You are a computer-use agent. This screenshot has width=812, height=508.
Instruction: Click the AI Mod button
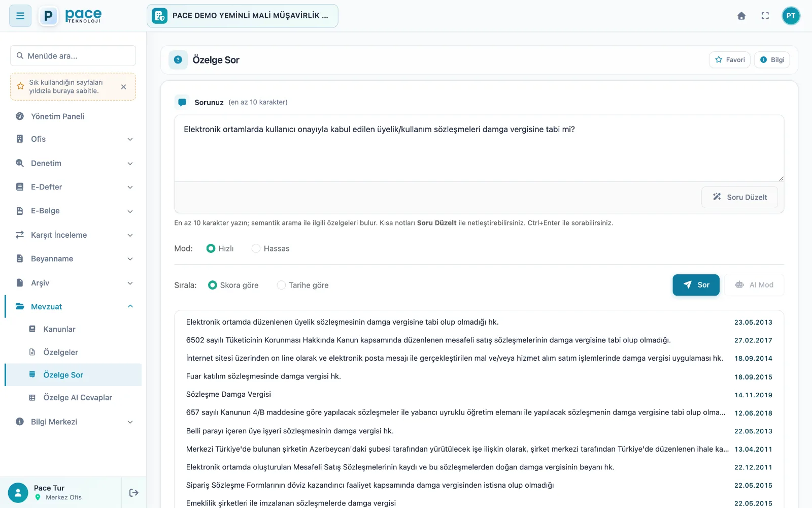click(x=754, y=285)
